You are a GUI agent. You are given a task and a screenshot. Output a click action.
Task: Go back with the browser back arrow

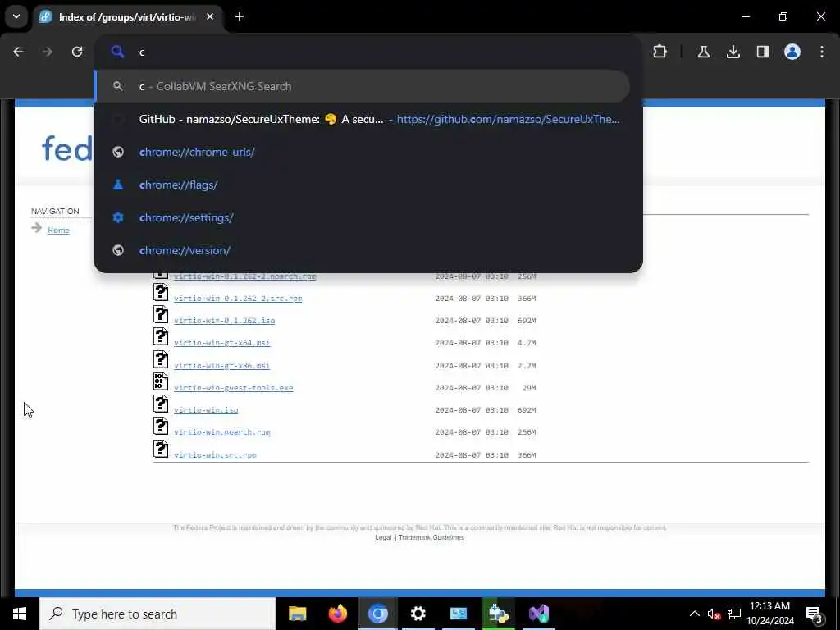(18, 52)
